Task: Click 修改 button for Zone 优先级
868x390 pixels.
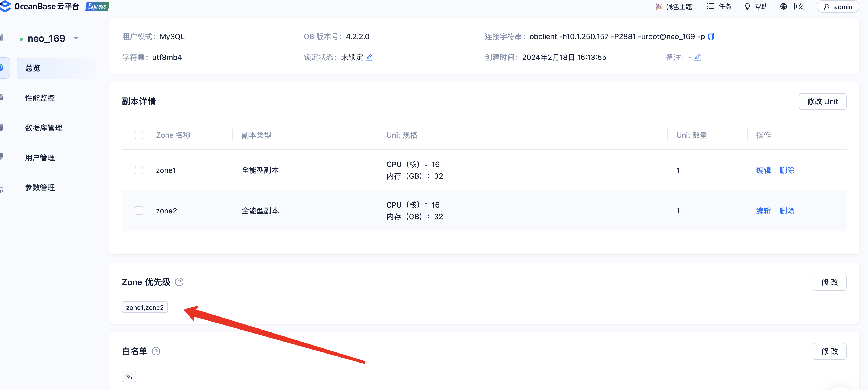Action: pos(829,282)
